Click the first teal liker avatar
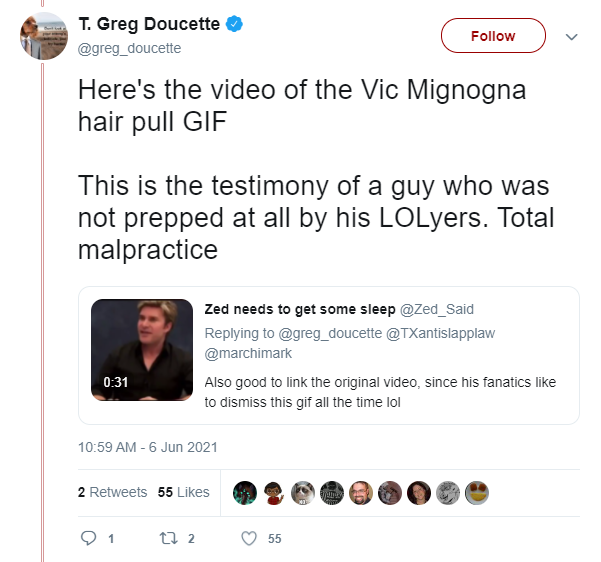Viewport: 601px width, 562px height. 245,493
